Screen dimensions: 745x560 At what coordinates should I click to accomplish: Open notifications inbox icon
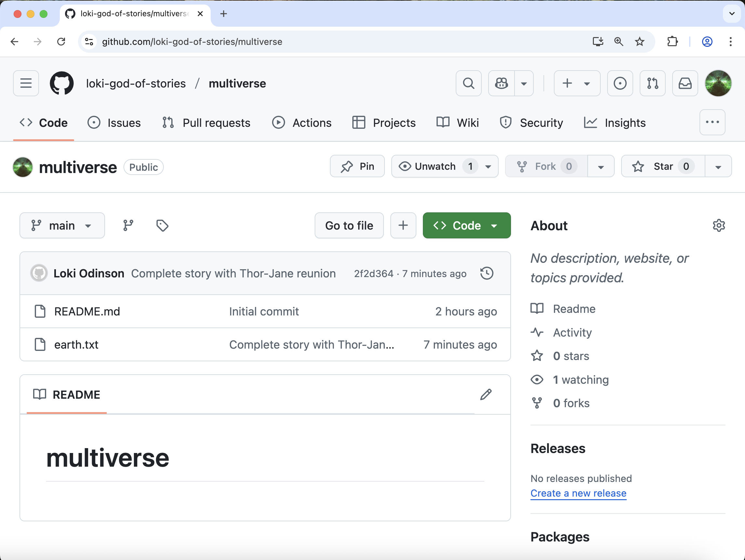(x=685, y=83)
